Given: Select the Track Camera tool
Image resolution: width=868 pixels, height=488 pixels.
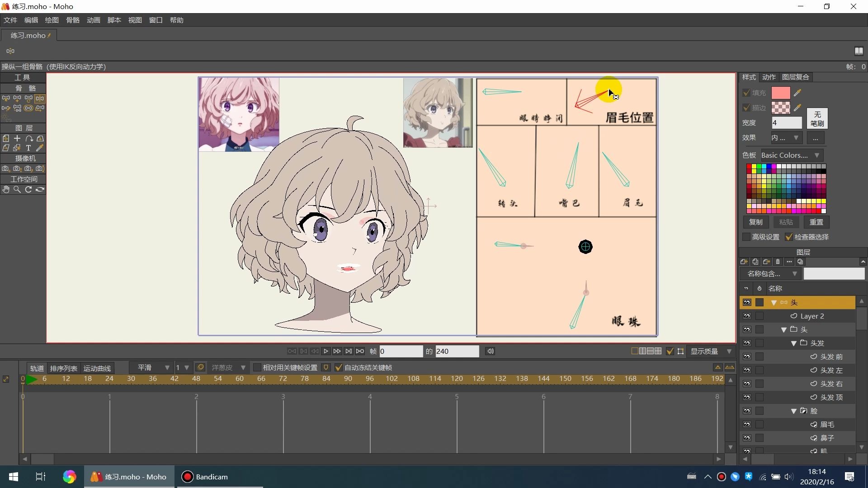Looking at the screenshot, I should [x=6, y=169].
